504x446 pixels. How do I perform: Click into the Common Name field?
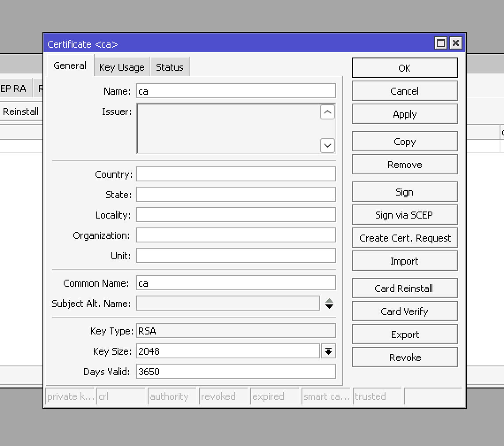coord(236,283)
